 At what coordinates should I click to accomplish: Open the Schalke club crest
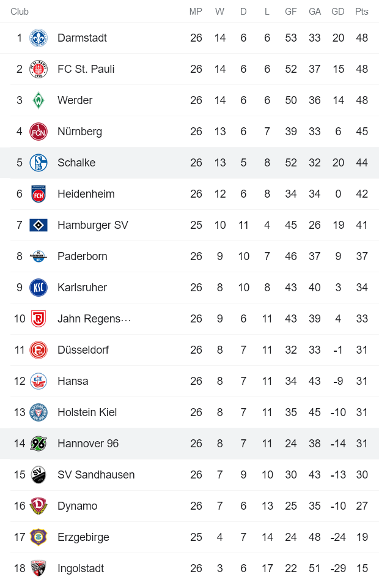tap(38, 163)
